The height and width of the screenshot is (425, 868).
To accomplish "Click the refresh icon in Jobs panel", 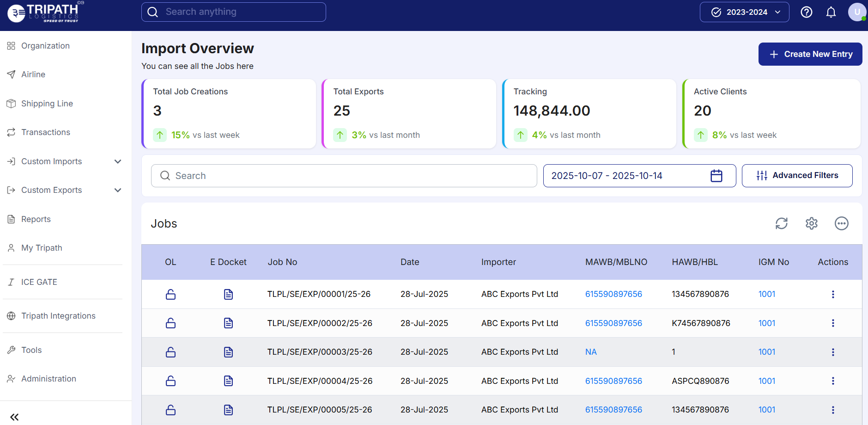I will pos(781,223).
